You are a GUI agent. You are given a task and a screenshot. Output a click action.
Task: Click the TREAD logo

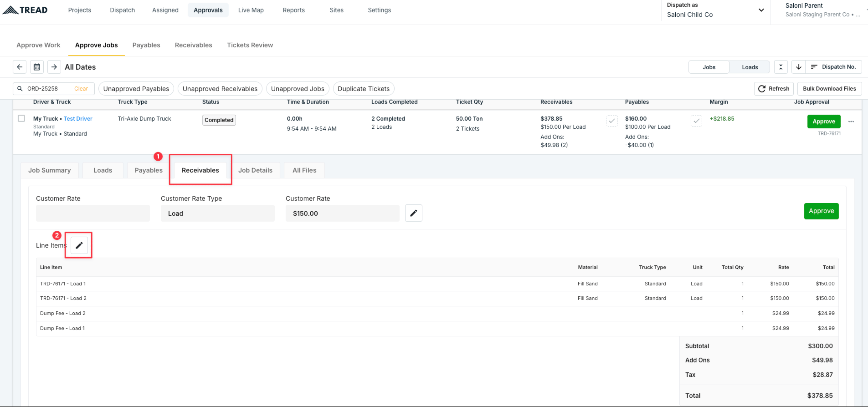pos(25,10)
